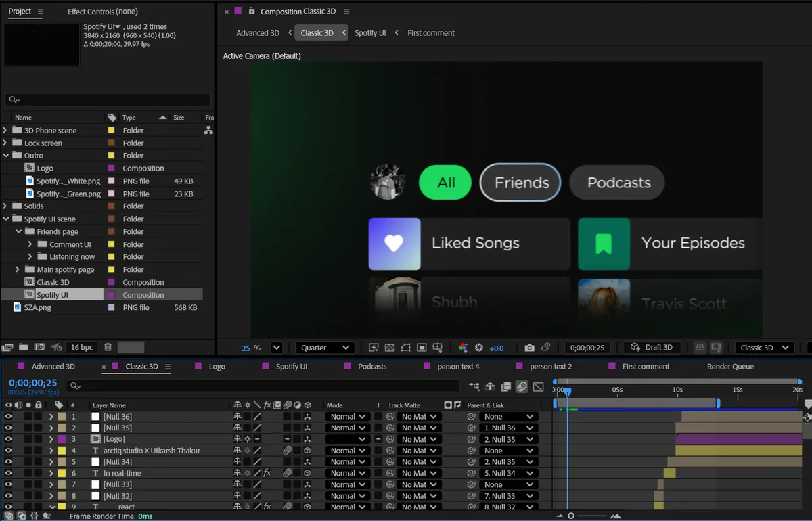Open the magnification ratio dropdown arrow
The image size is (812, 521).
coord(276,348)
